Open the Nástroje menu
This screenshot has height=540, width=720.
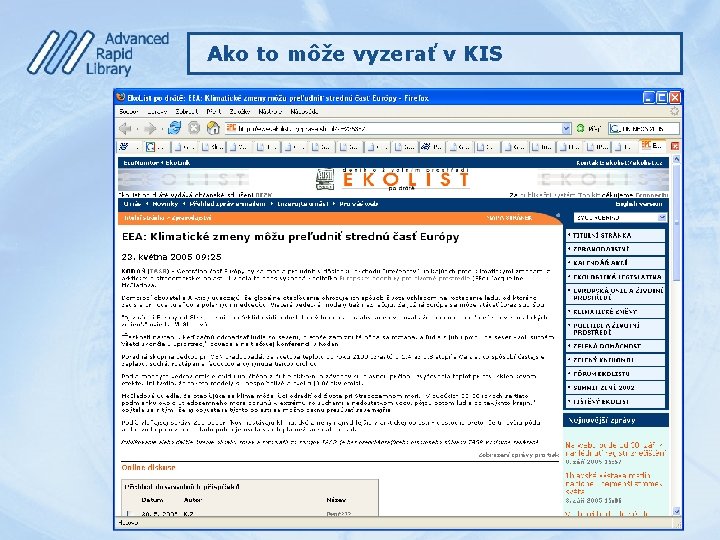point(270,112)
